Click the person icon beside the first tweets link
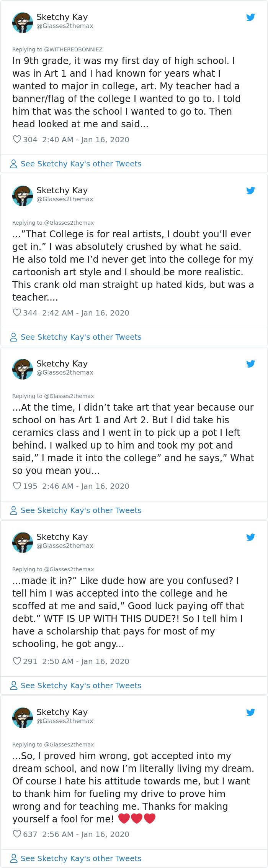The width and height of the screenshot is (268, 868). 13,164
